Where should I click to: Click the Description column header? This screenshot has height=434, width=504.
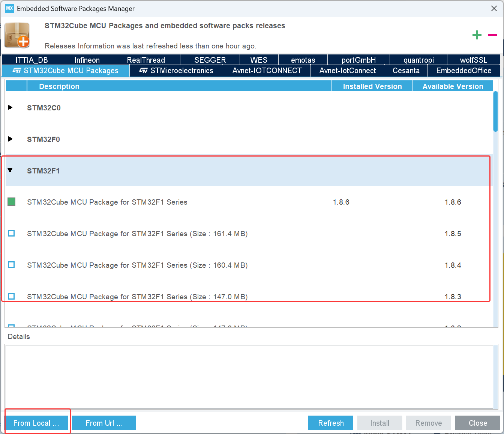click(x=179, y=86)
